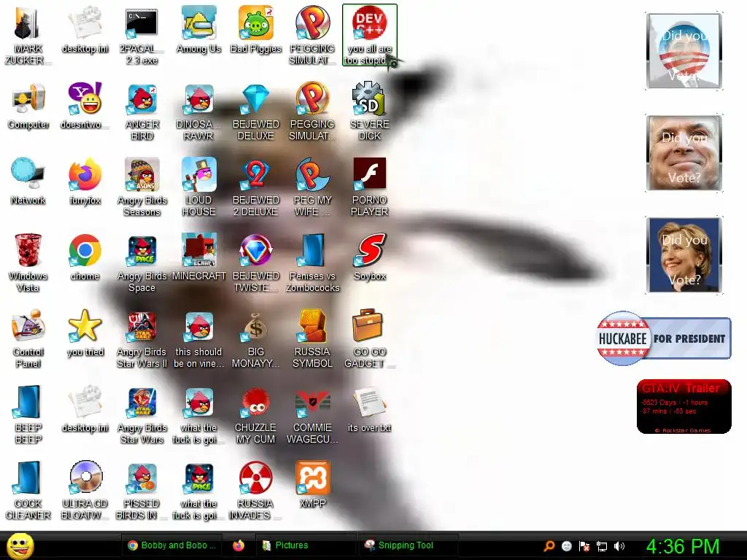Screen dimensions: 747x560
Task: Click the Hillary 'Did you Vote?' gadget
Action: (x=684, y=254)
